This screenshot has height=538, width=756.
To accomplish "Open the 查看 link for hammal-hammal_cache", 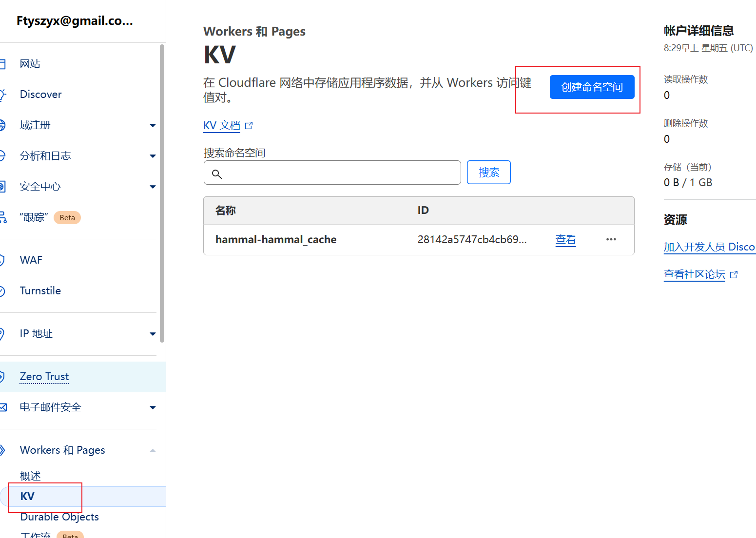I will [x=565, y=240].
